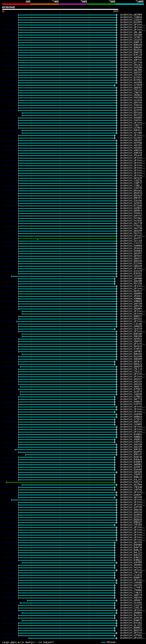Click the alignment bar for C9JEH7
Viewport: 146px width, 644px height.
pos(64,276)
